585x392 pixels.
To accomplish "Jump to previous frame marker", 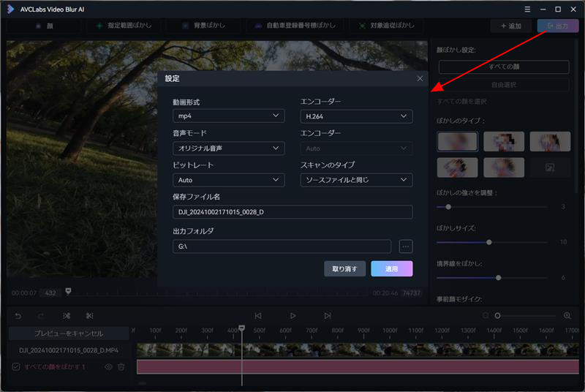I will [258, 315].
